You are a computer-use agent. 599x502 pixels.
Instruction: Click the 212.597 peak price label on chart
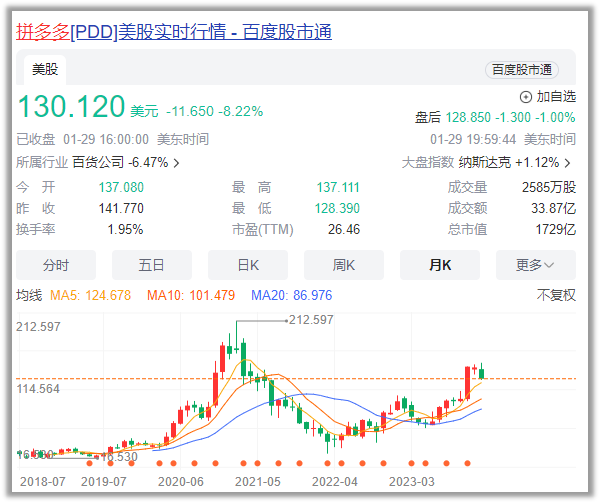(x=311, y=320)
